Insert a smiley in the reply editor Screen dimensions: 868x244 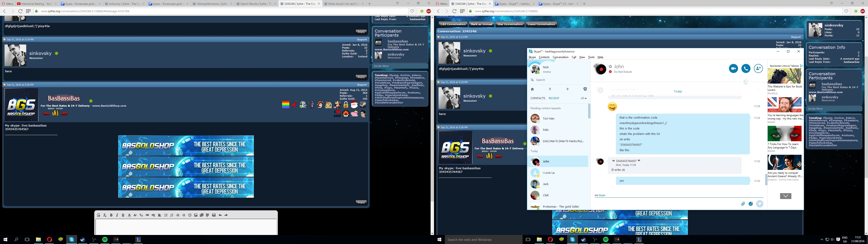[190, 215]
